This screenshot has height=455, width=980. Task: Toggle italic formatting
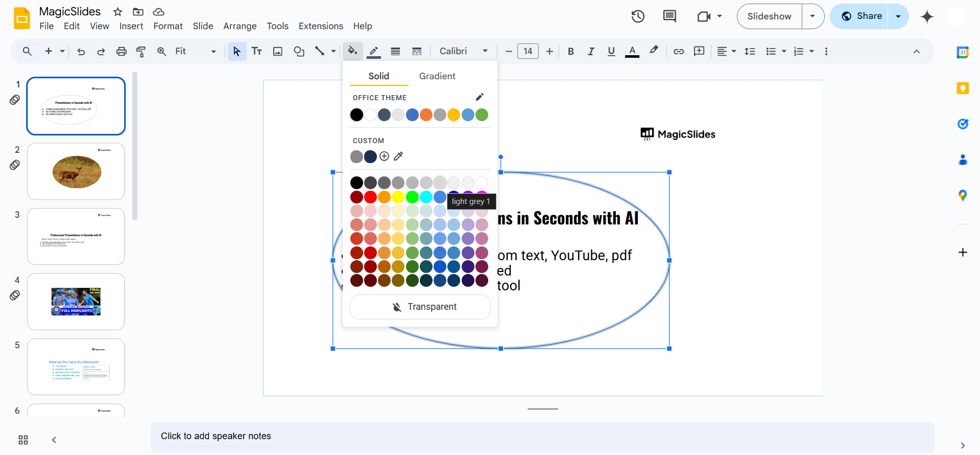(x=591, y=51)
